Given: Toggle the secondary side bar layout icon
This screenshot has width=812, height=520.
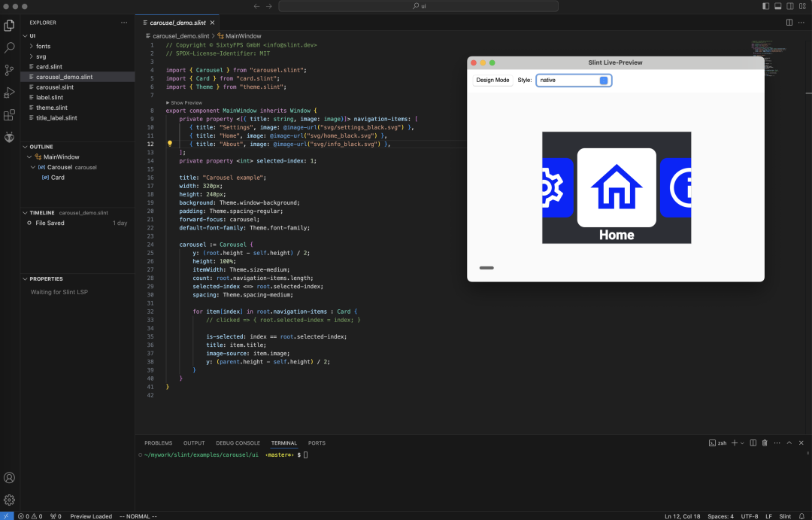Looking at the screenshot, I should point(790,6).
